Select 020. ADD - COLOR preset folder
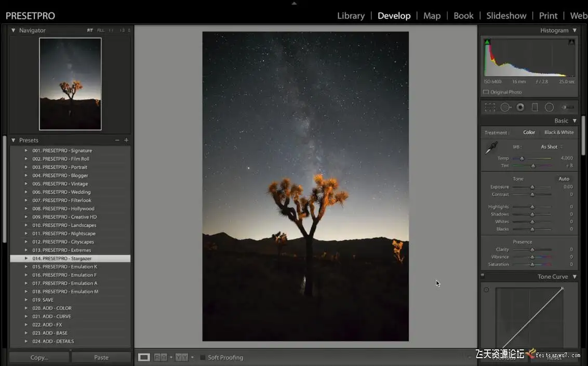Screen dimensions: 588x366 [x=70, y=308]
